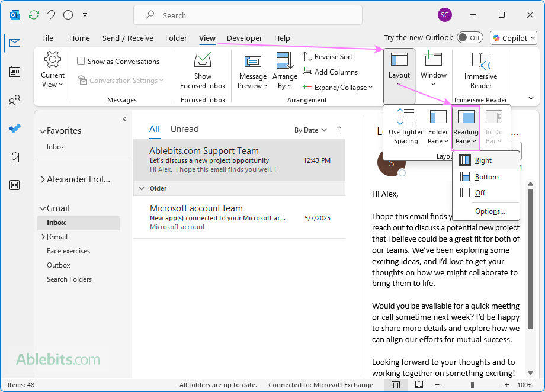Open Customize Quick Access Toolbar arrow
Screen dimensions: 545x392
(85, 15)
